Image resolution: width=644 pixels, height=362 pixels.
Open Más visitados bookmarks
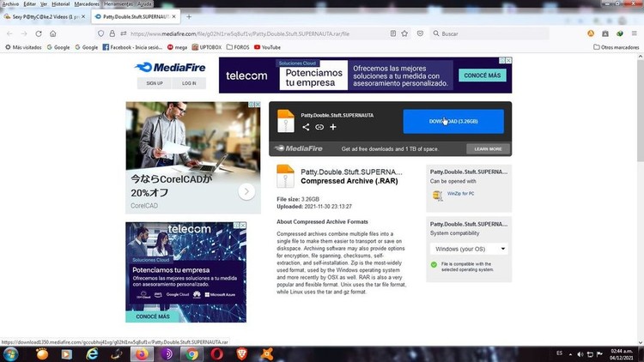pyautogui.click(x=23, y=47)
